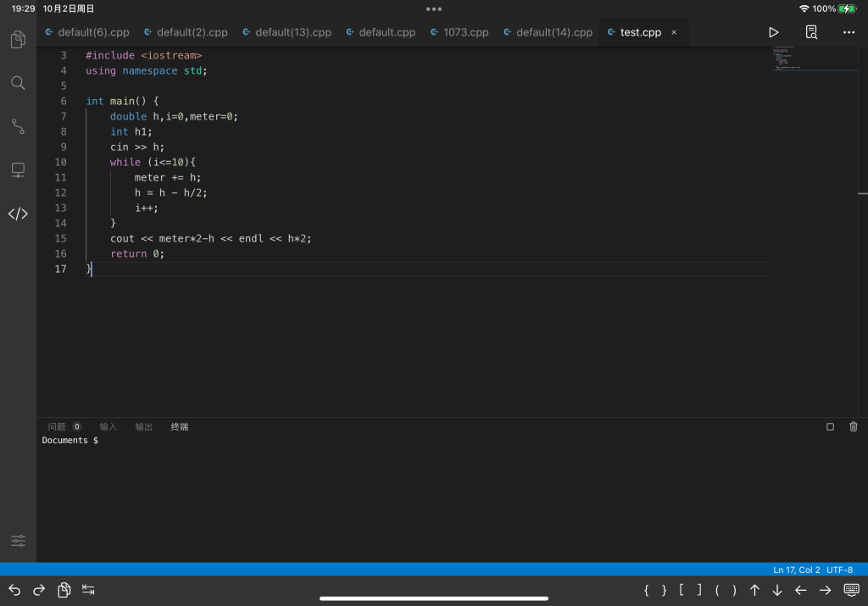The height and width of the screenshot is (606, 868).
Task: Open the search panel in the sidebar
Action: [x=18, y=83]
